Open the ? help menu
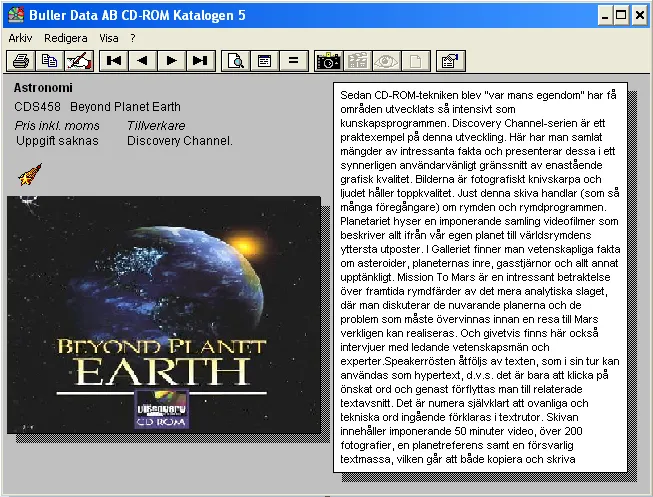Image resolution: width=653 pixels, height=497 pixels. pyautogui.click(x=132, y=38)
